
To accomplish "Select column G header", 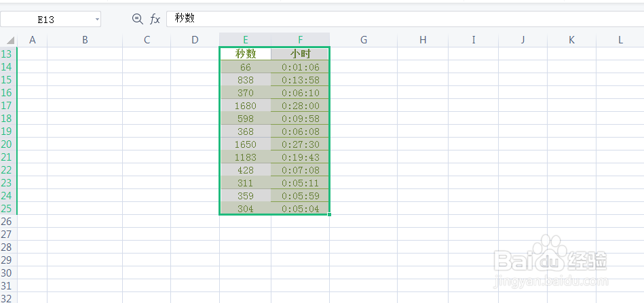I will (364, 40).
